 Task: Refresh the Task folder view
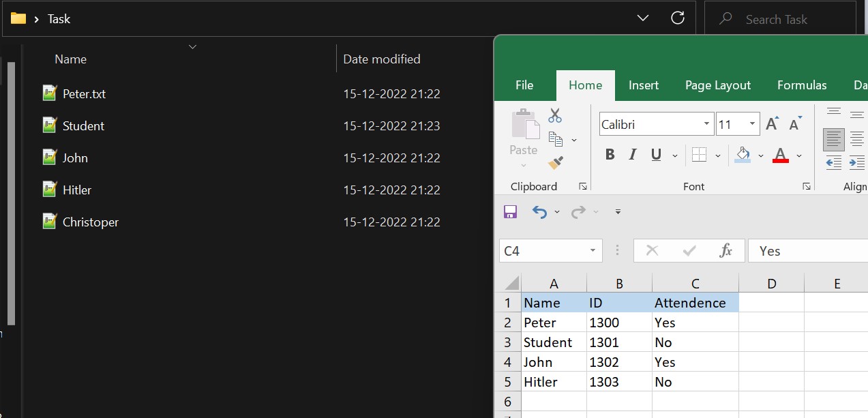tap(678, 18)
